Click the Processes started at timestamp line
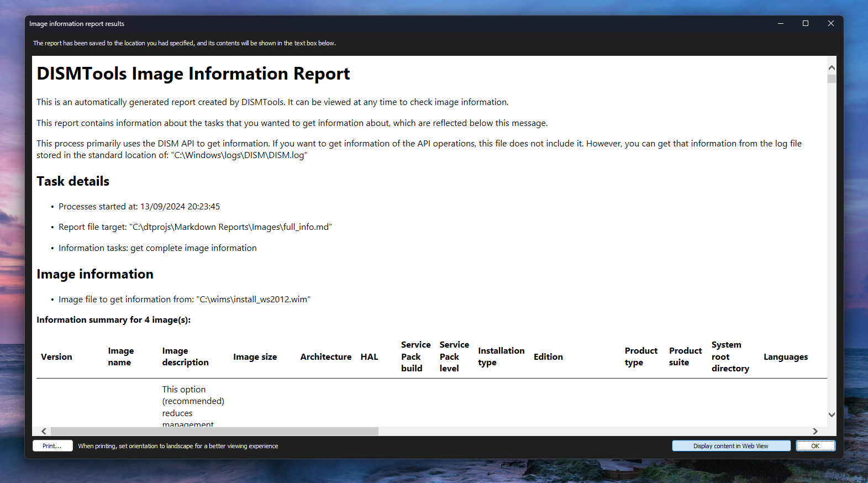The image size is (868, 483). pos(139,207)
